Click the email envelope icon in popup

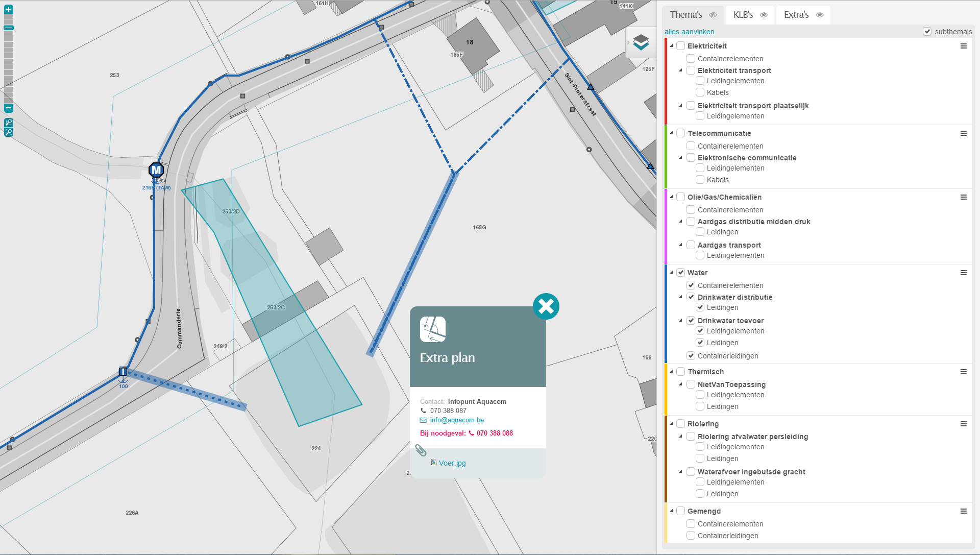tap(423, 420)
